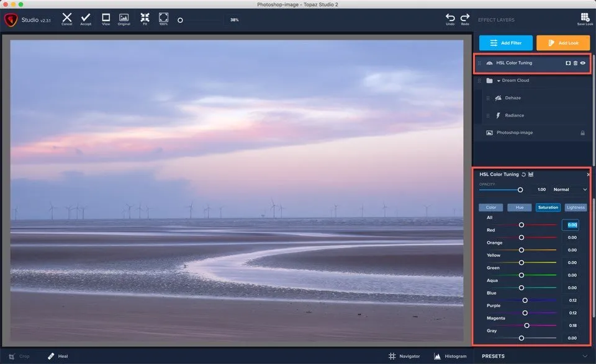Click the Blue saturation slider handle
596x364 pixels.
point(525,300)
